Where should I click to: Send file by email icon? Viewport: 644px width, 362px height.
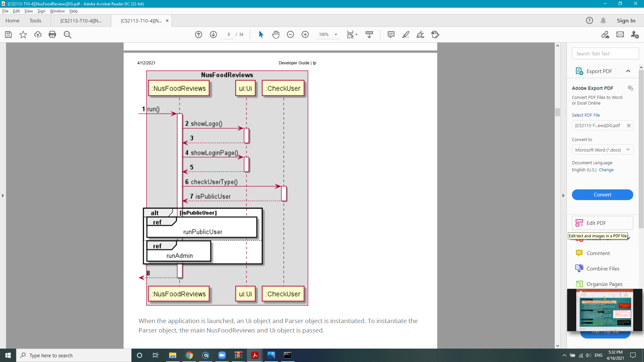tap(620, 35)
